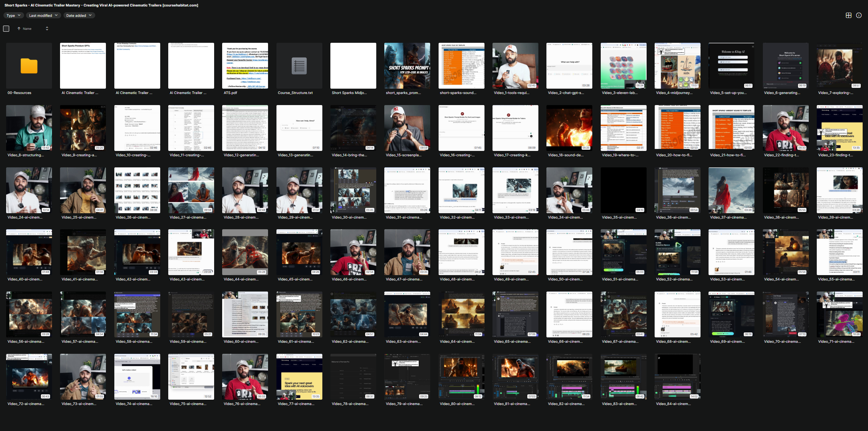Image resolution: width=868 pixels, height=431 pixels.
Task: Tick the select all checkbox
Action: click(x=6, y=29)
